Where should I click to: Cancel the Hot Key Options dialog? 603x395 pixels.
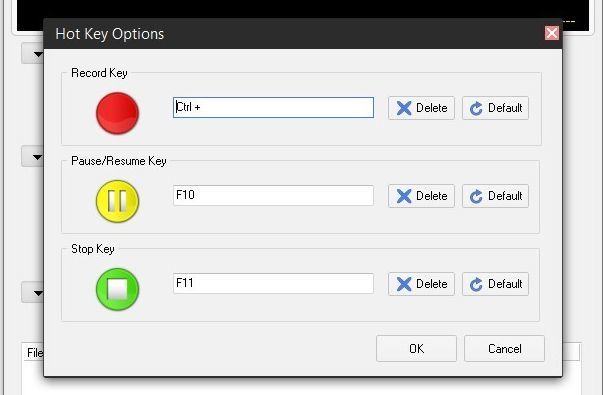504,348
